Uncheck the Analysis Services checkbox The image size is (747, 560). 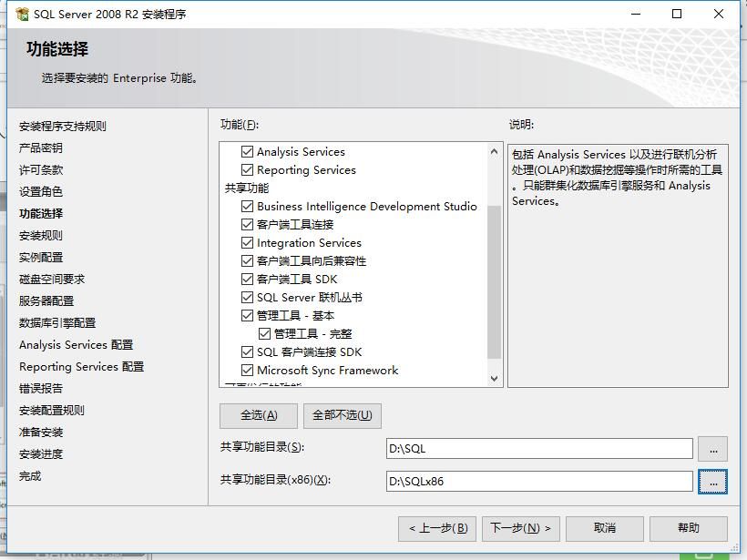(247, 152)
